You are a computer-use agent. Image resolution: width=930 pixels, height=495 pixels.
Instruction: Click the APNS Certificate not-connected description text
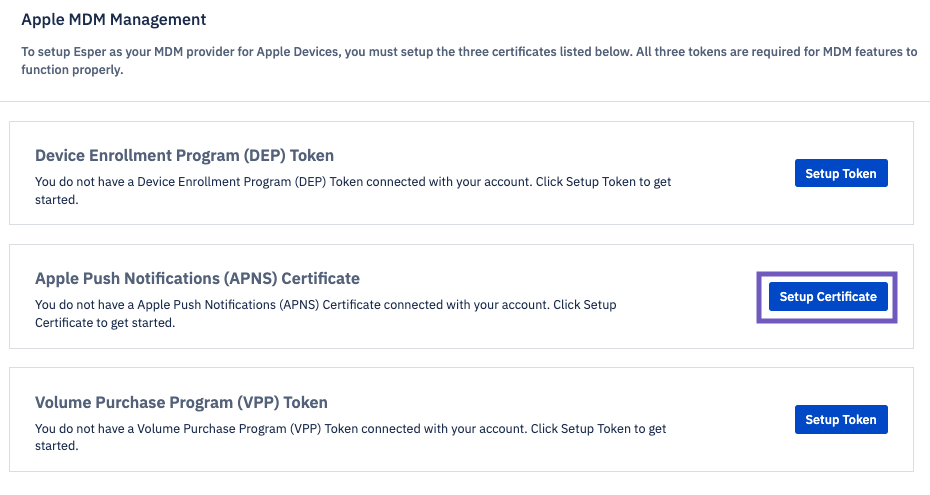[326, 314]
